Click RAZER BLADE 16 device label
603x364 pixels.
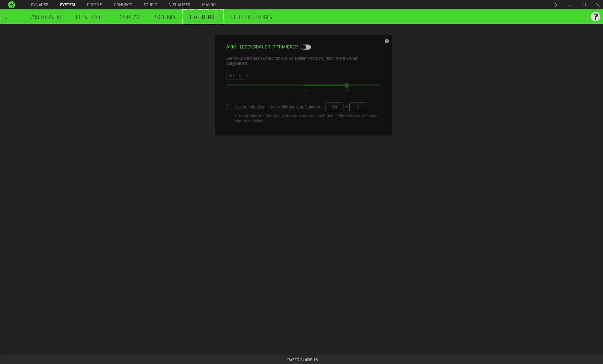click(302, 360)
